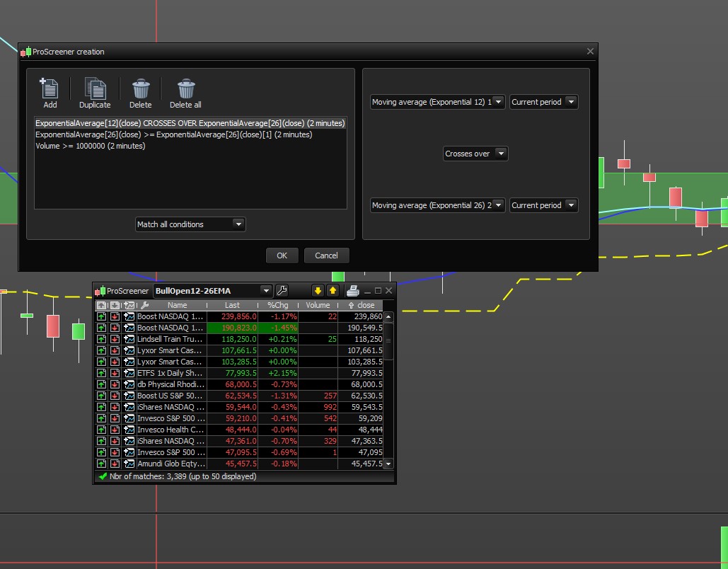This screenshot has width=728, height=569.
Task: Click the scroll down arrow in ProScreener list
Action: pyautogui.click(x=388, y=464)
